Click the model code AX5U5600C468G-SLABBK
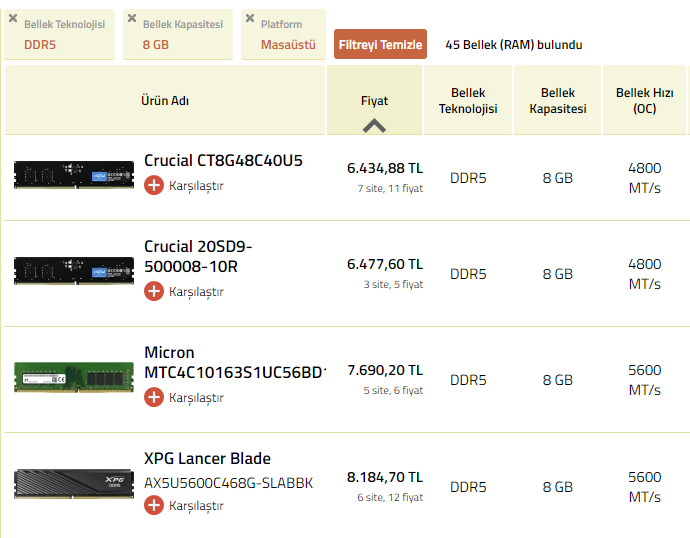The height and width of the screenshot is (538, 690). 228,483
